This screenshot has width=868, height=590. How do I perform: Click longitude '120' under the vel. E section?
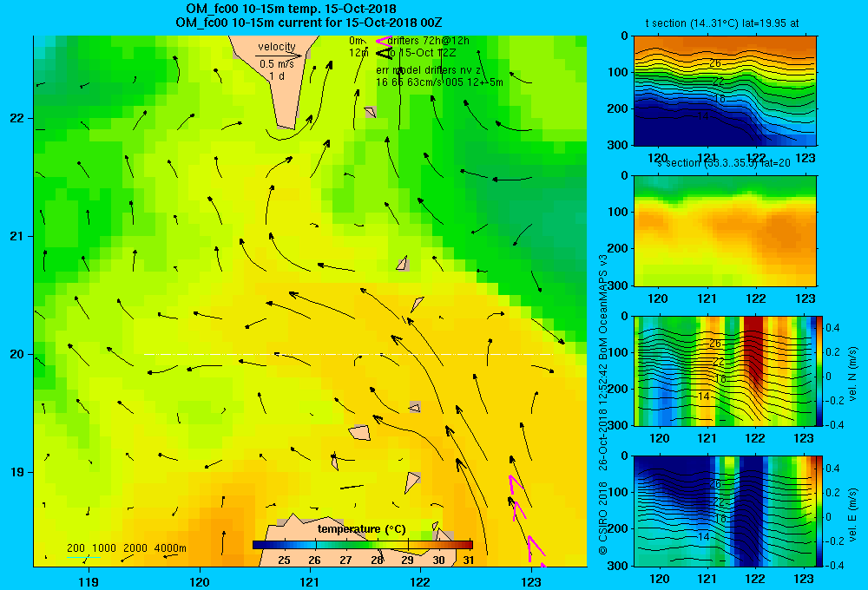click(x=659, y=579)
